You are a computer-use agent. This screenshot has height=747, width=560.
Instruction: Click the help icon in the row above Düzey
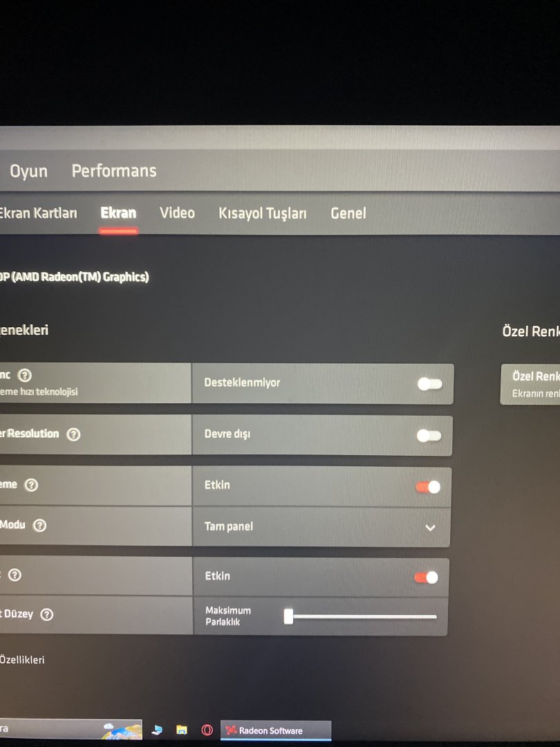pos(15,575)
